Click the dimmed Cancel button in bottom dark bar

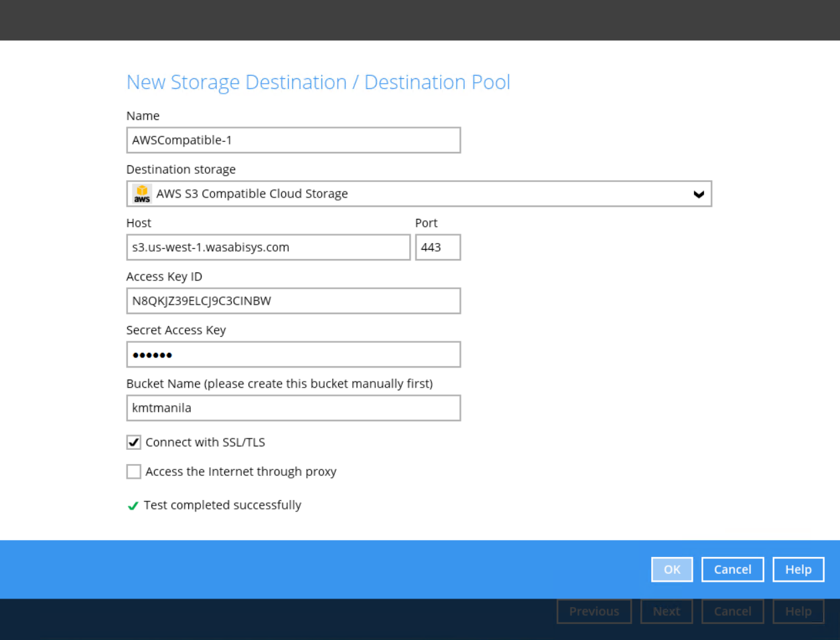tap(732, 611)
